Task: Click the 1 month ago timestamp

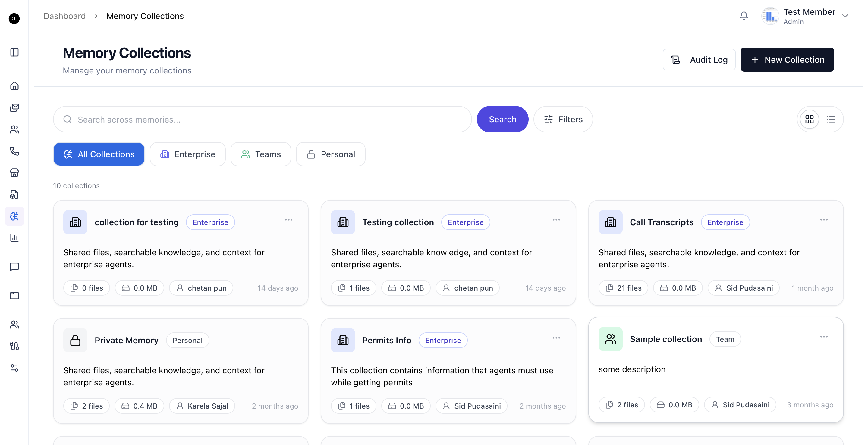Action: 813,288
